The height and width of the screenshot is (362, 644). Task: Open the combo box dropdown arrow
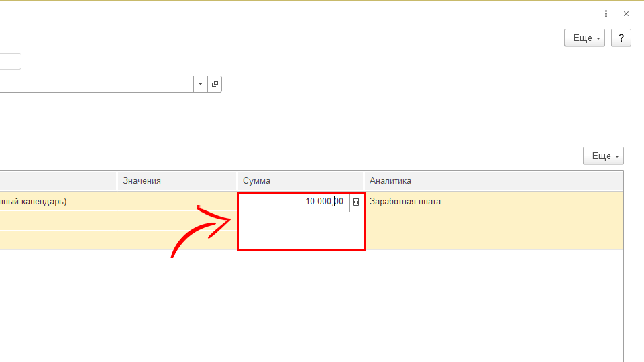pyautogui.click(x=201, y=84)
